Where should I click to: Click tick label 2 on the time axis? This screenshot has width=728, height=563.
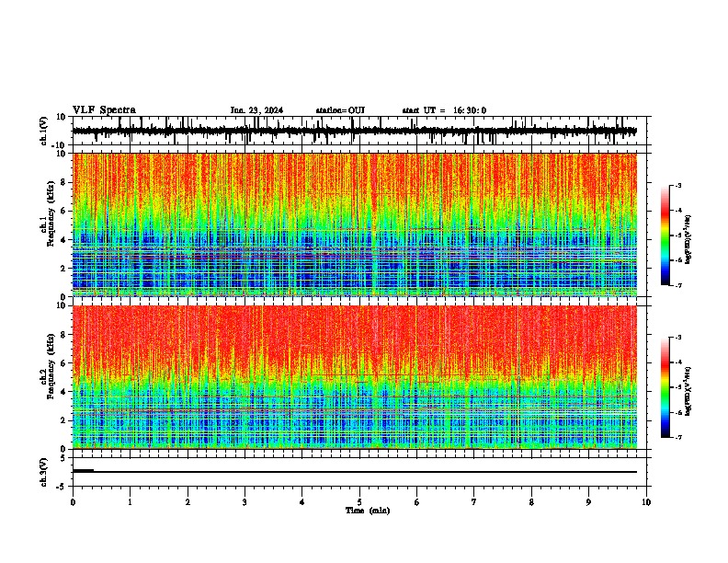point(188,502)
